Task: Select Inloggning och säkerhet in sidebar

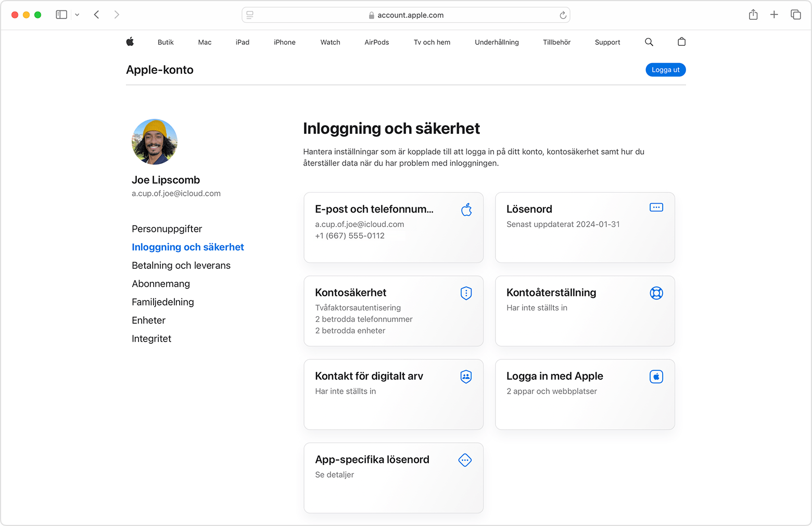Action: coord(188,247)
